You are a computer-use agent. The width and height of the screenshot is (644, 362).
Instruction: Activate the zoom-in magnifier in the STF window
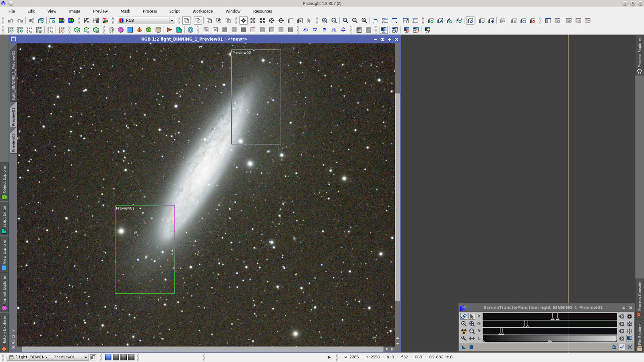click(472, 324)
